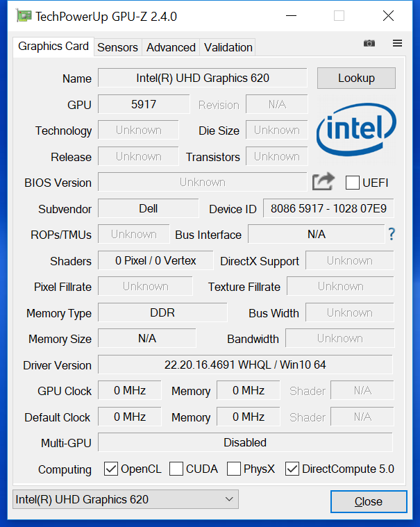Click the BIOS Version Unknown field
The image size is (420, 527).
pyautogui.click(x=203, y=182)
